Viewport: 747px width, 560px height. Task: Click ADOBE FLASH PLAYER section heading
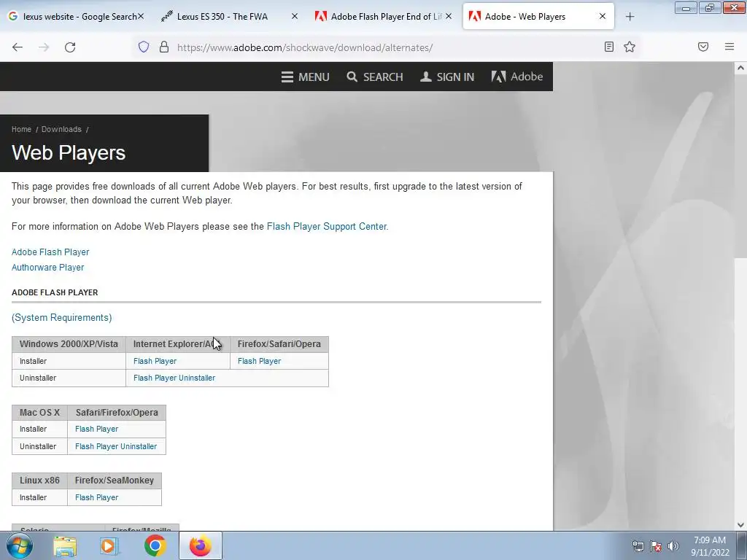tap(55, 292)
